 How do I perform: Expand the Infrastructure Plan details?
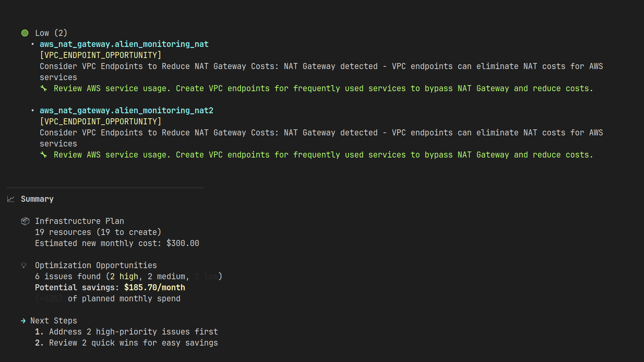(x=79, y=221)
